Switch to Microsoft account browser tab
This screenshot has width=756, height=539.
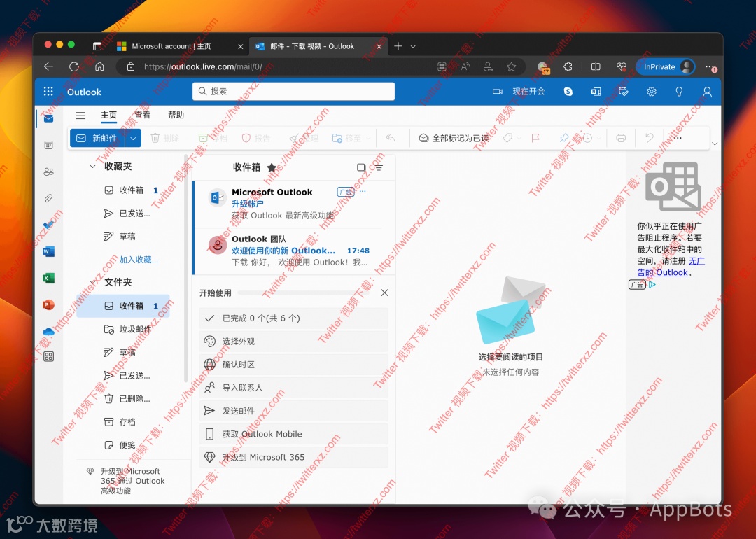(181, 46)
